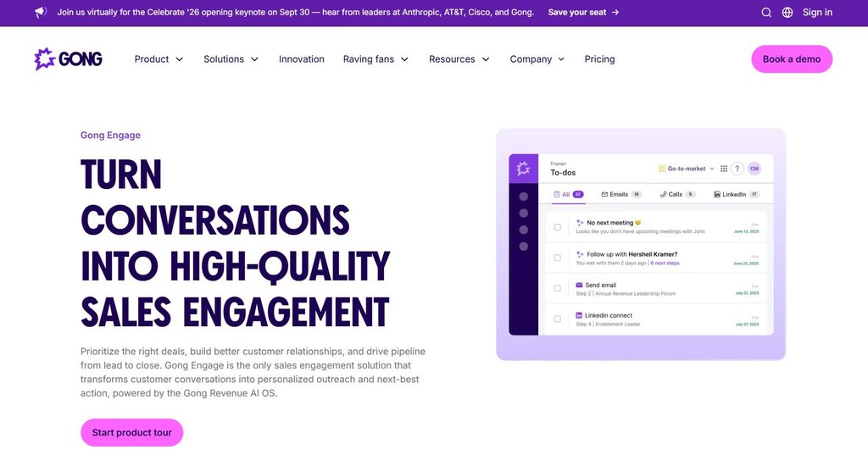The height and width of the screenshot is (455, 868).
Task: Expand the Resources menu chevron
Action: [x=486, y=59]
